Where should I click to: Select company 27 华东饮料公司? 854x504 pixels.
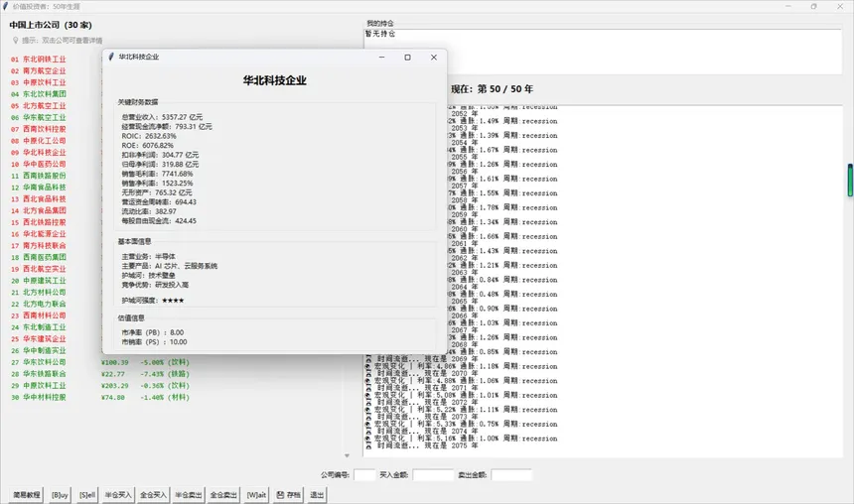point(39,362)
